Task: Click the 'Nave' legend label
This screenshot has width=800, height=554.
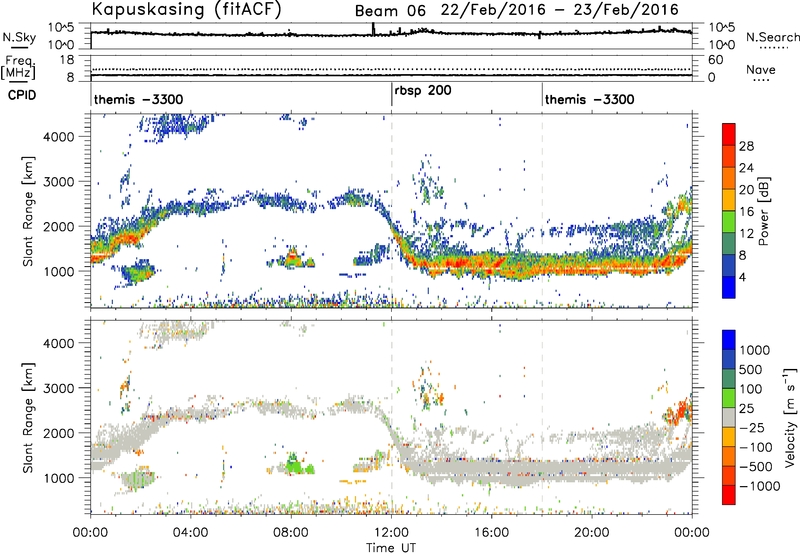Action: pos(761,70)
